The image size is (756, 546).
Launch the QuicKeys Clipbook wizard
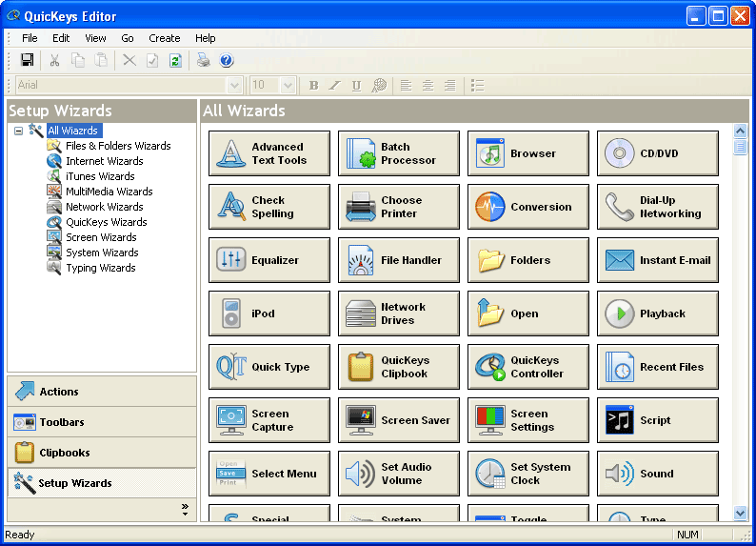click(x=399, y=367)
